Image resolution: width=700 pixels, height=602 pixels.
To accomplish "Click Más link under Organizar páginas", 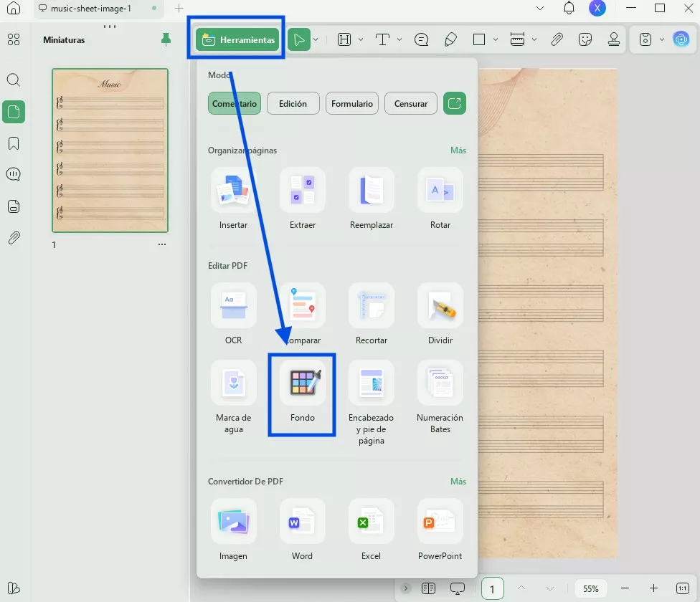I will click(x=458, y=150).
